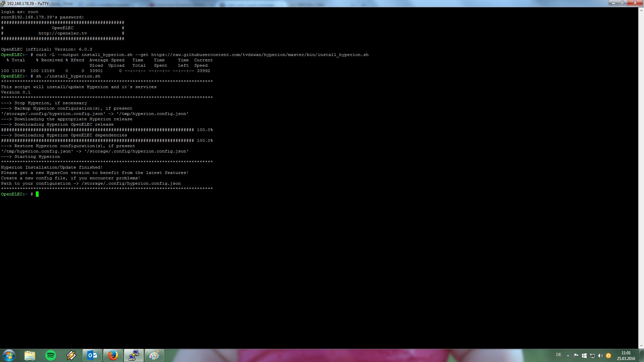This screenshot has width=644, height=362.
Task: Click '---> Starting Hyperion' line
Action: point(31,157)
